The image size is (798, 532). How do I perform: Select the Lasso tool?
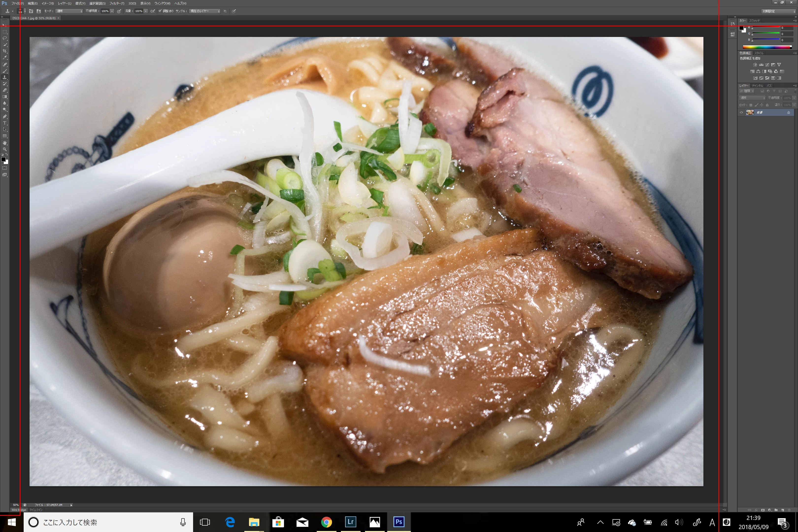(5, 38)
